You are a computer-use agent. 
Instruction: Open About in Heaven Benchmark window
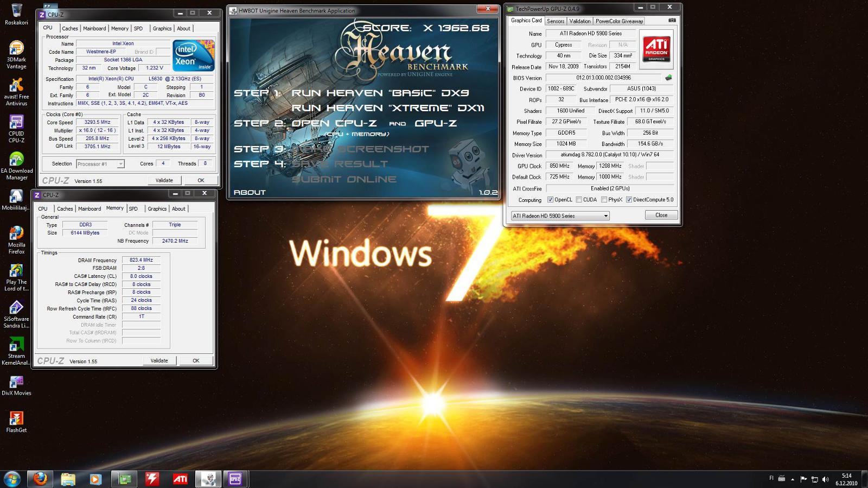(250, 192)
